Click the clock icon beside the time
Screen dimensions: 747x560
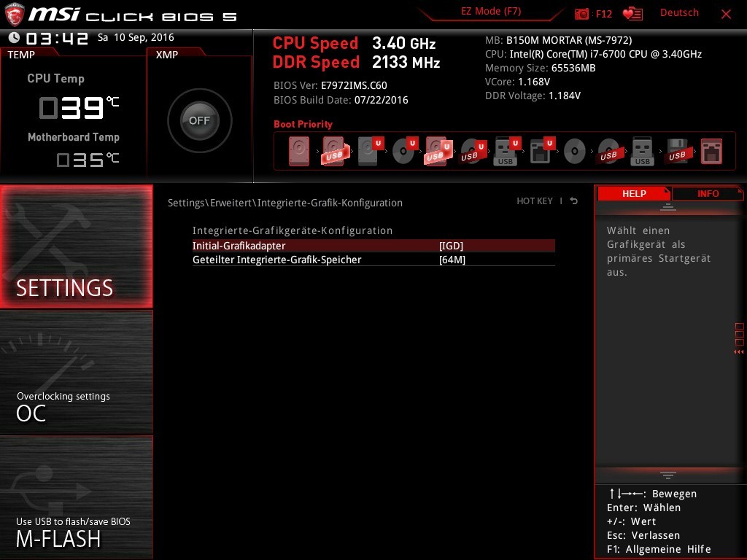coord(15,38)
